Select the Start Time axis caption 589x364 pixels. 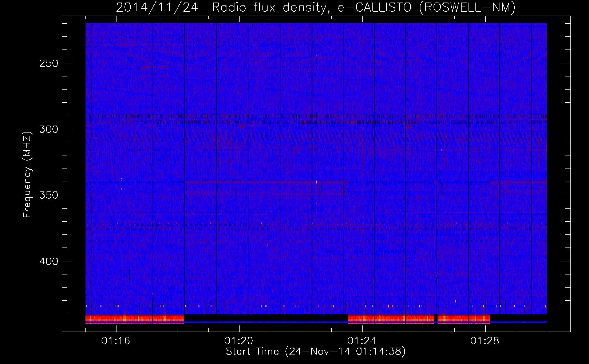coord(316,352)
